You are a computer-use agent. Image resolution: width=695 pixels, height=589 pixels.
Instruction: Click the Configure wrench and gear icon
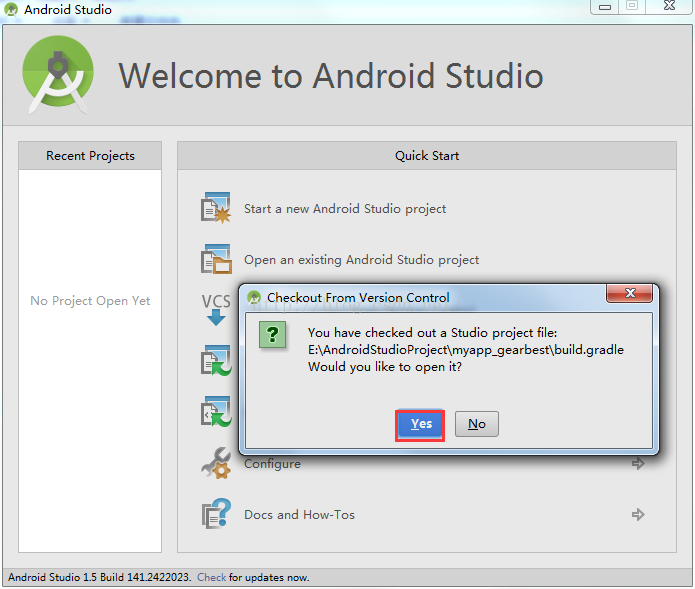click(216, 463)
